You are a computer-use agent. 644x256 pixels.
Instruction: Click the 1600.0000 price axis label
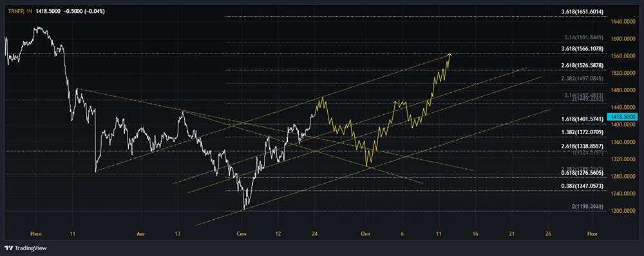(x=623, y=39)
